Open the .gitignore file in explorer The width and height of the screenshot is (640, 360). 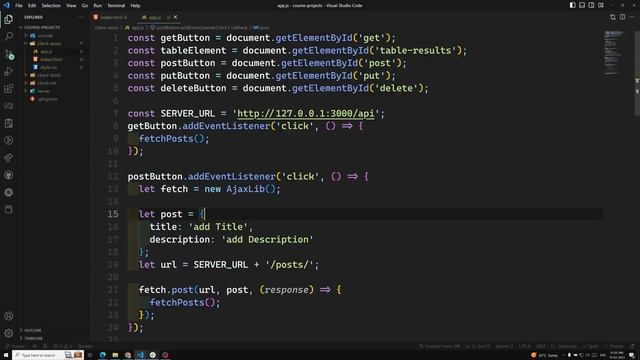(x=47, y=99)
